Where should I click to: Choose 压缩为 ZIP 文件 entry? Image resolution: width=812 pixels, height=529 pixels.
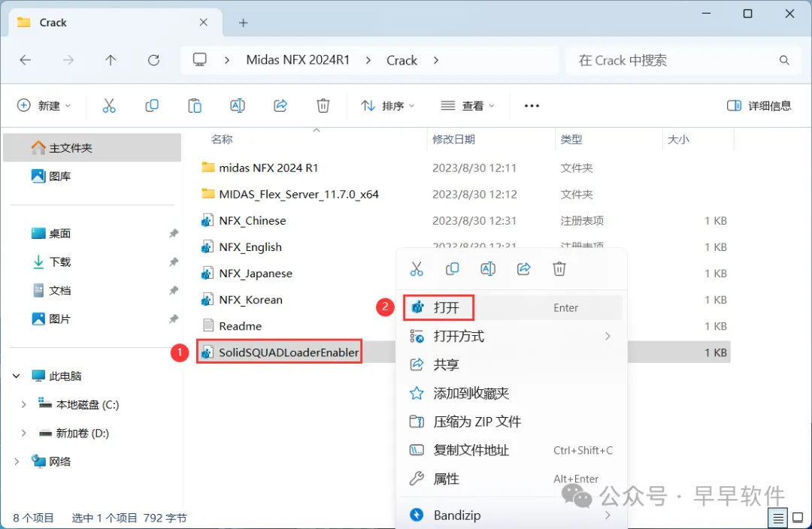513,422
